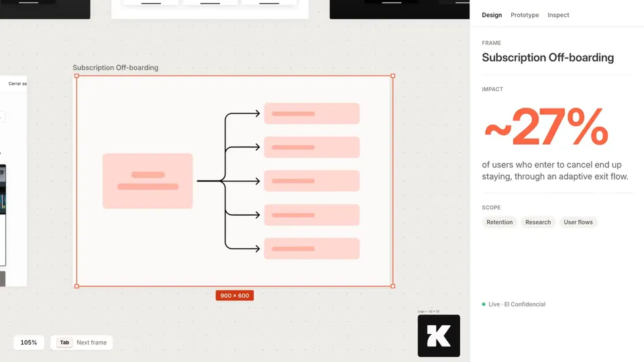Click the Cerrar se text in left frame
The image size is (644, 362).
pos(17,84)
